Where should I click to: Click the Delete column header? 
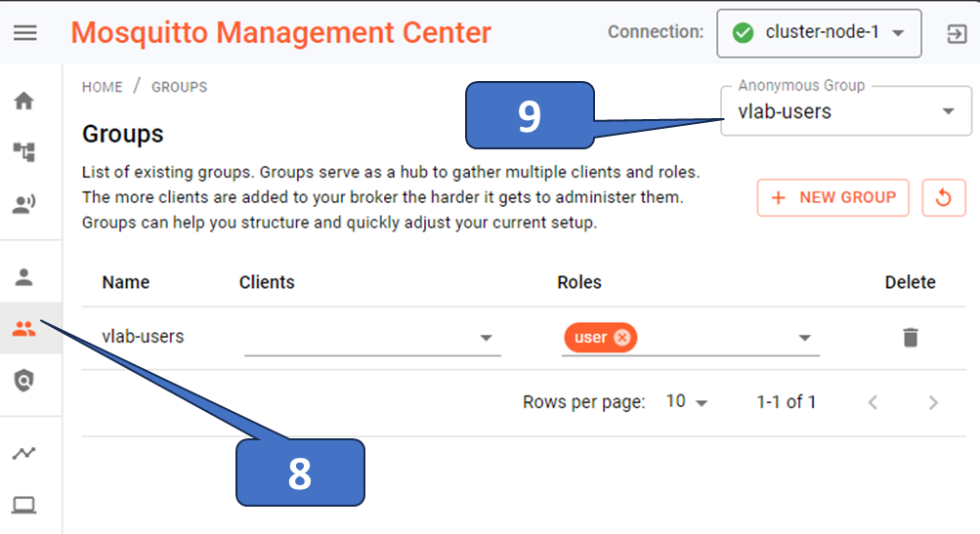(910, 282)
